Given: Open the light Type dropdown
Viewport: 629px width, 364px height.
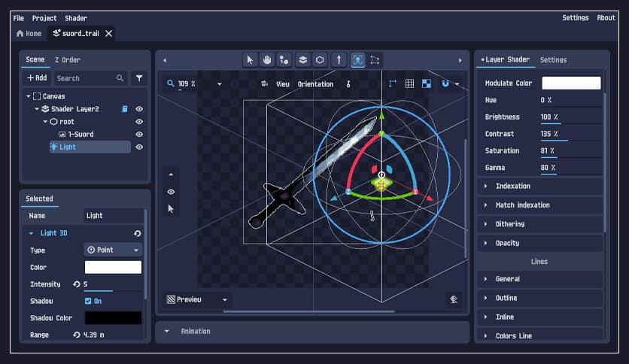Looking at the screenshot, I should coord(113,250).
